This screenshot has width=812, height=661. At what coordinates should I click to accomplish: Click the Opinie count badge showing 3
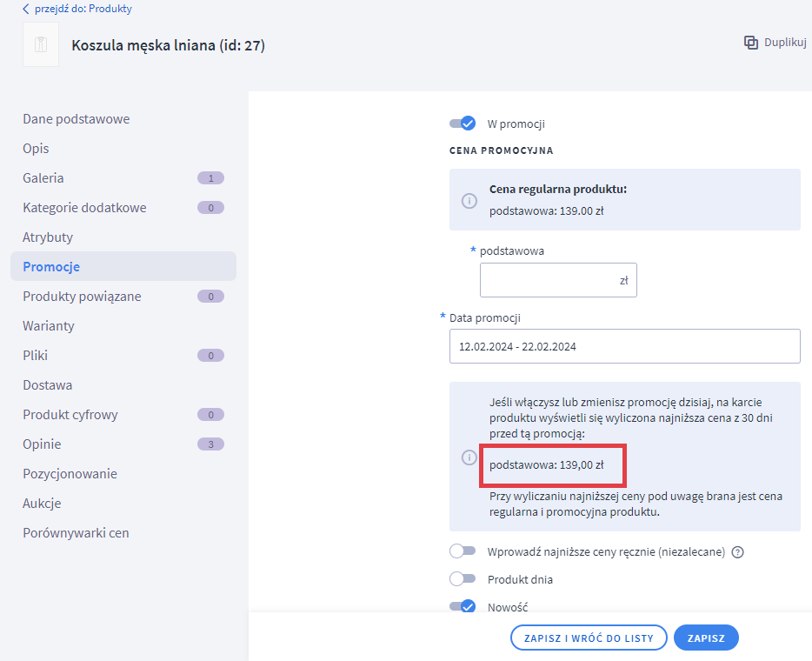210,444
